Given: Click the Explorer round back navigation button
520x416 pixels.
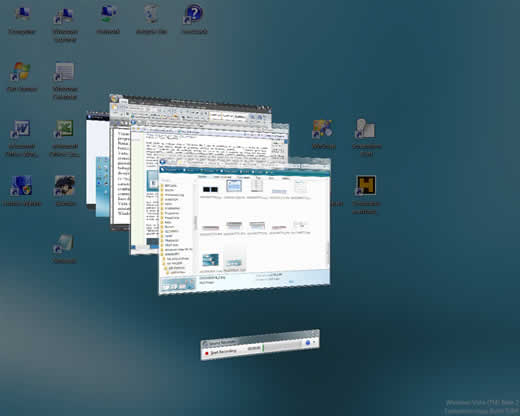Looking at the screenshot, I should coord(163,162).
